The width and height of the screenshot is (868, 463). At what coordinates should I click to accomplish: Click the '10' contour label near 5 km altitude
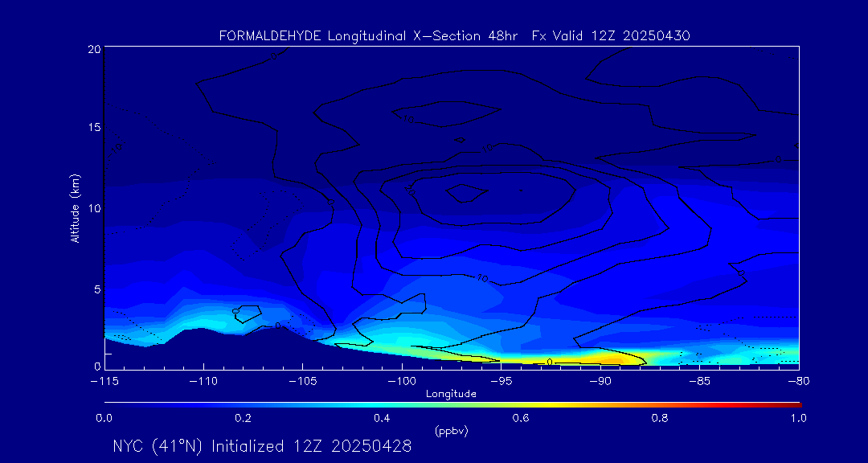pos(482,278)
